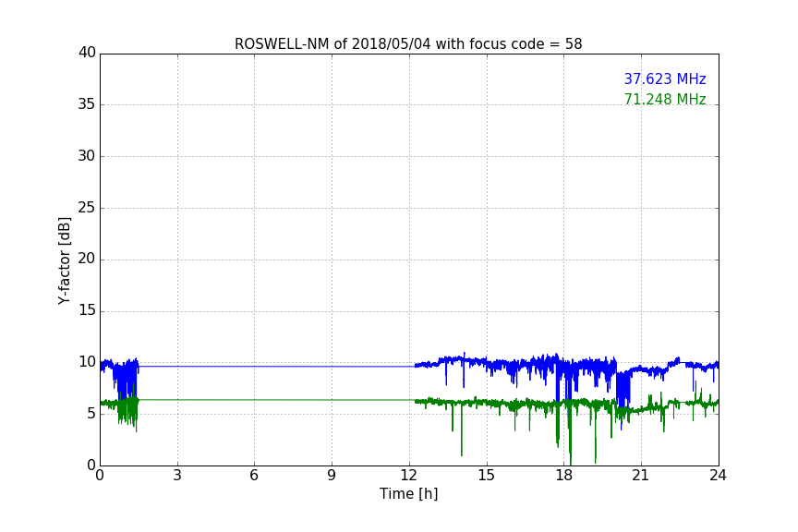Viewport: 798px width, 532px height.
Task: Click the x-axis tick label '3'
Action: point(177,476)
